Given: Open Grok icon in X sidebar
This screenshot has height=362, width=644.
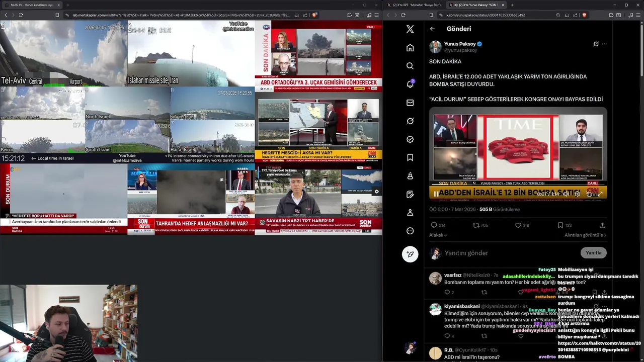Looking at the screenshot, I should point(410,121).
